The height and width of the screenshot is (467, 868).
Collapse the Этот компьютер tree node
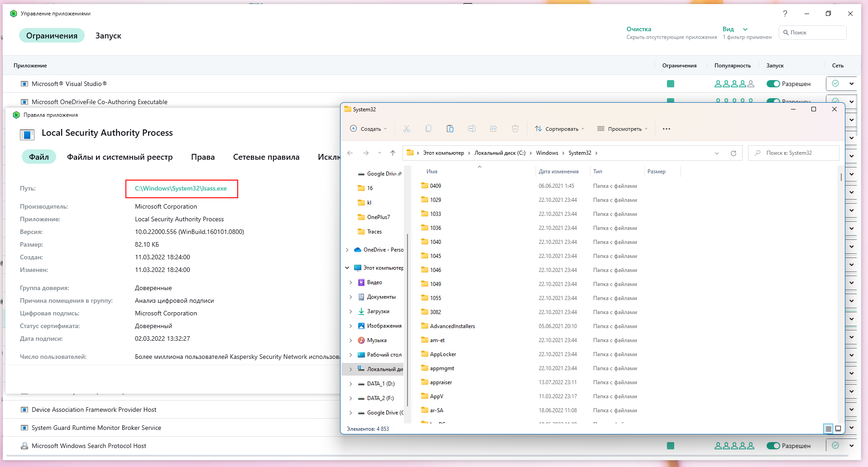point(347,268)
